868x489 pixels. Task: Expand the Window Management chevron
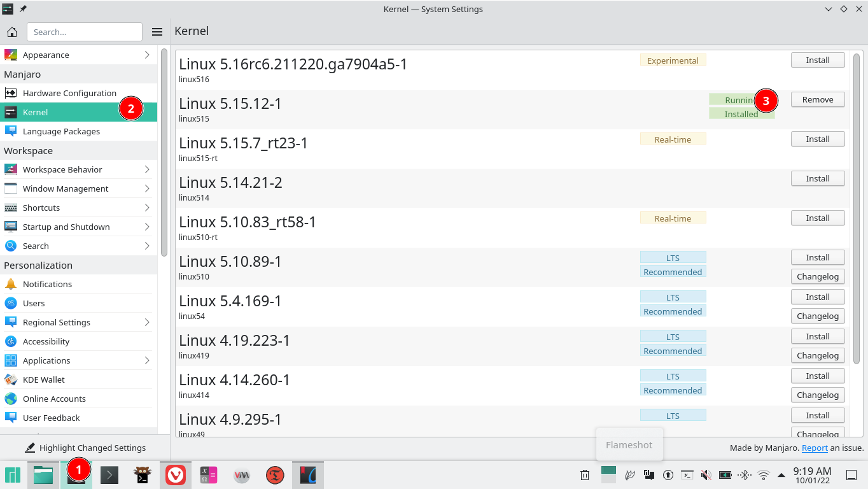tap(147, 188)
